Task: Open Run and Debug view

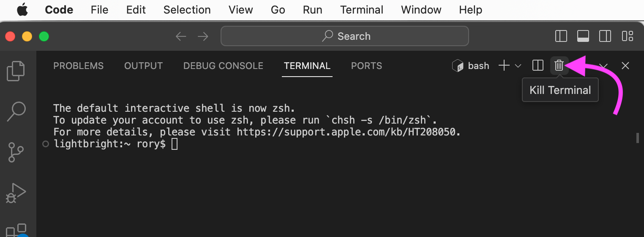Action: (x=16, y=193)
